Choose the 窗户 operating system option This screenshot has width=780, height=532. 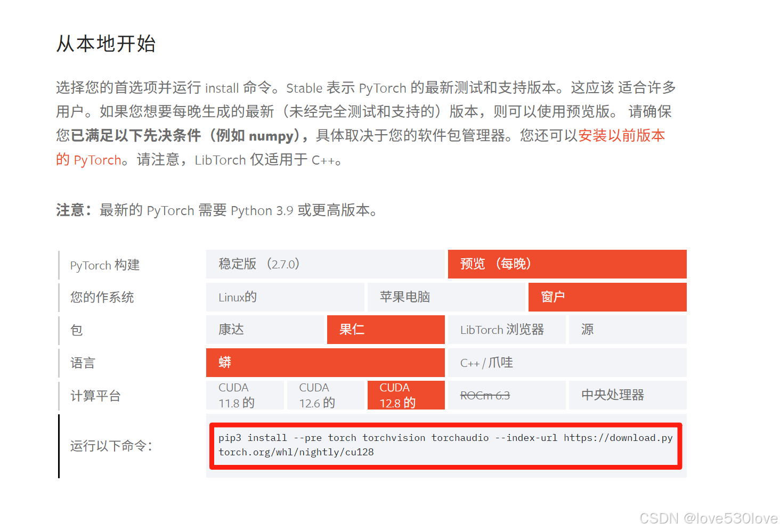coord(607,297)
